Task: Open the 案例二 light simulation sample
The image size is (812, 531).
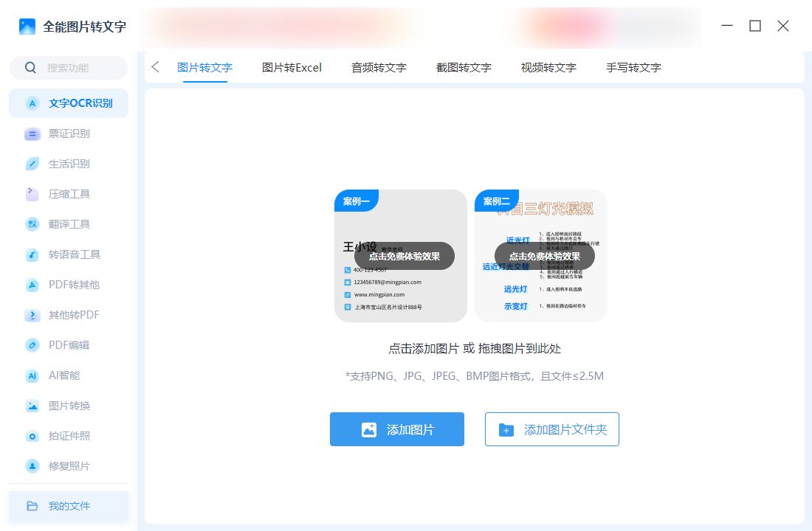Action: coord(540,256)
